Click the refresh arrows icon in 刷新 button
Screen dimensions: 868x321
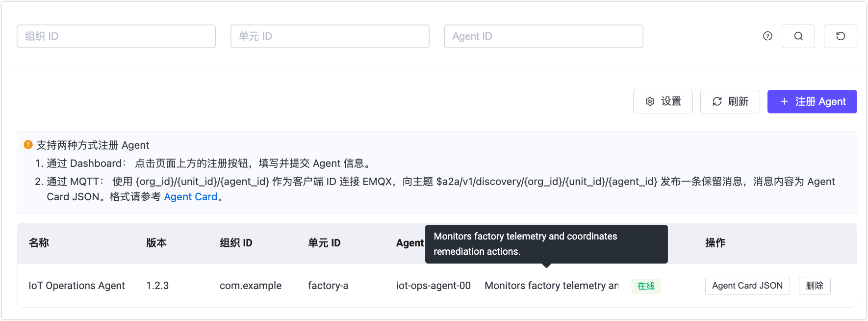coord(717,101)
